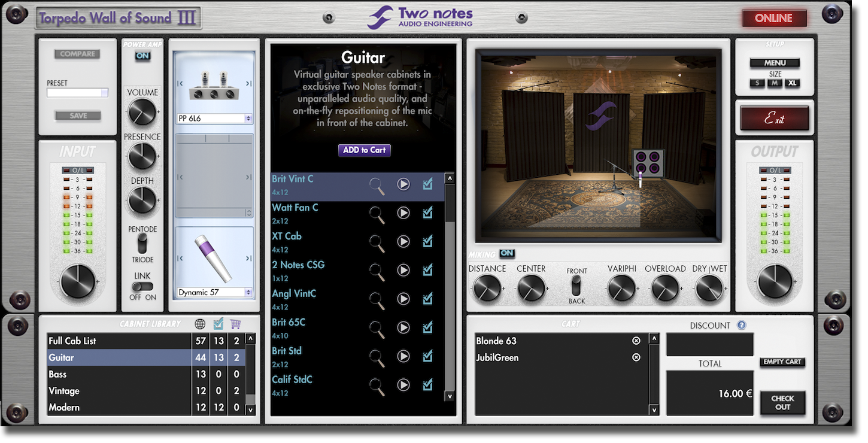The image size is (868, 443).
Task: Toggle the 2 Notes CSG checkmark
Action: tap(427, 270)
